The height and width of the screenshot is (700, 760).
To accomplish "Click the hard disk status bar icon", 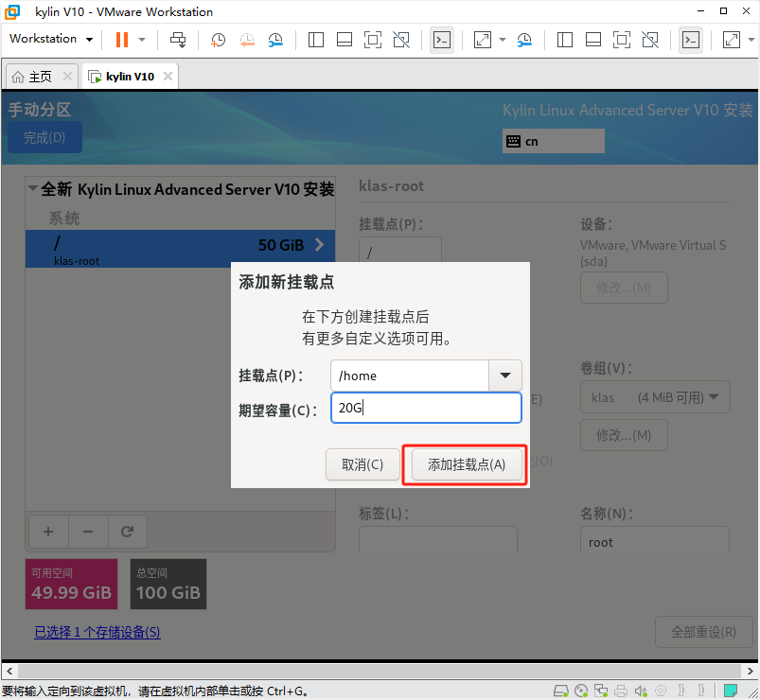I will 561,691.
